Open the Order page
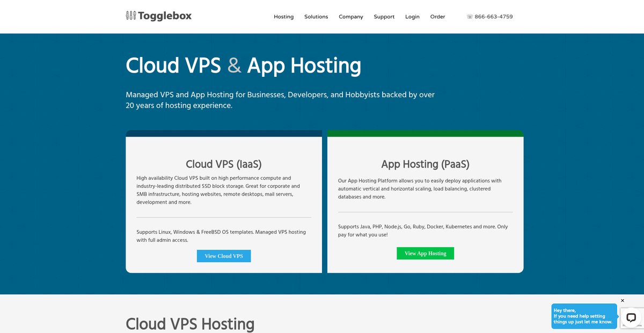This screenshot has width=644, height=333. click(x=438, y=17)
